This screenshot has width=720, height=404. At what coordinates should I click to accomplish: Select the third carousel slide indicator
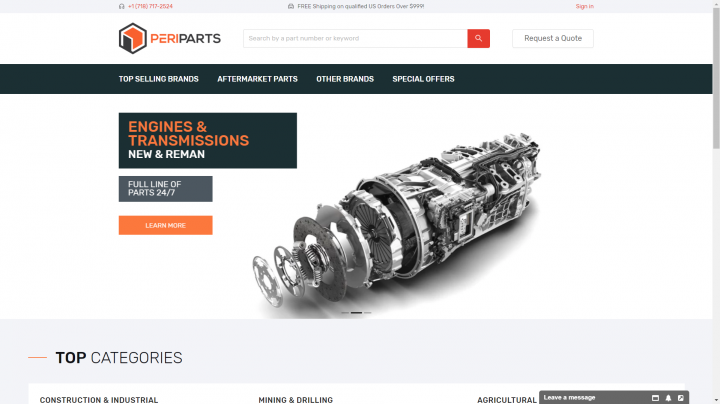(x=367, y=313)
